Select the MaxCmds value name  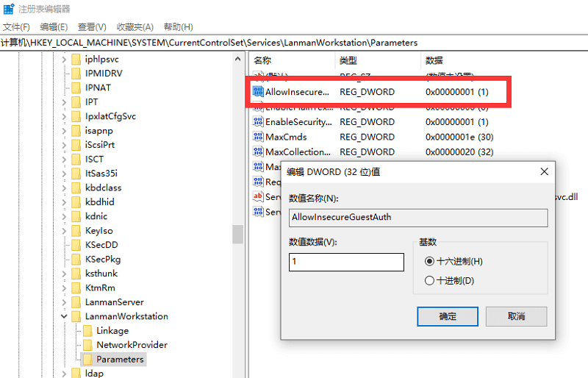point(286,137)
